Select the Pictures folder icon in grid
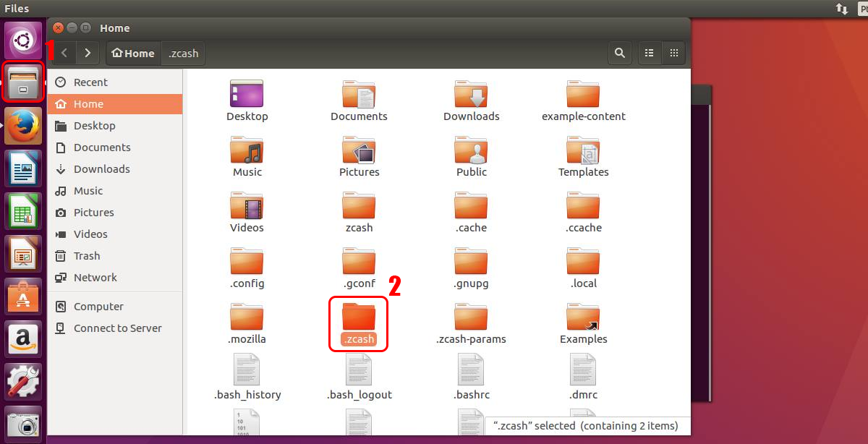868x444 pixels. pos(359,157)
